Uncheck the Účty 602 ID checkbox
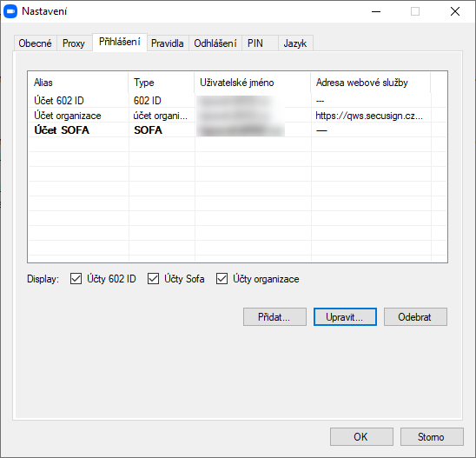This screenshot has height=458, width=476. (76, 278)
